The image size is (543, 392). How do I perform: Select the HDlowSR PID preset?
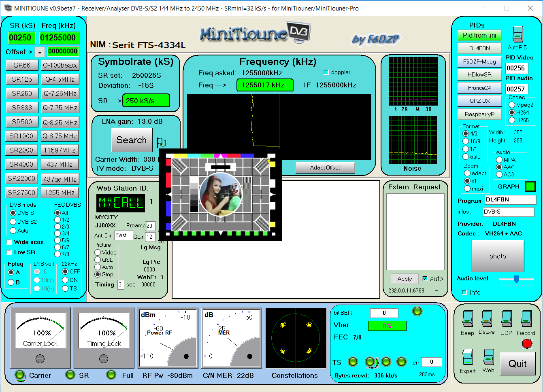point(479,75)
